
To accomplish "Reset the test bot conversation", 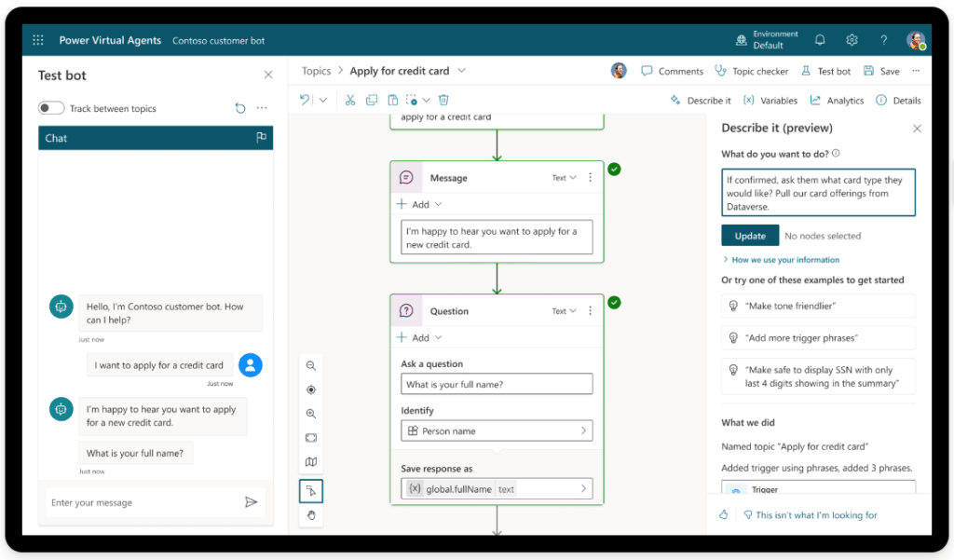I will coord(240,108).
